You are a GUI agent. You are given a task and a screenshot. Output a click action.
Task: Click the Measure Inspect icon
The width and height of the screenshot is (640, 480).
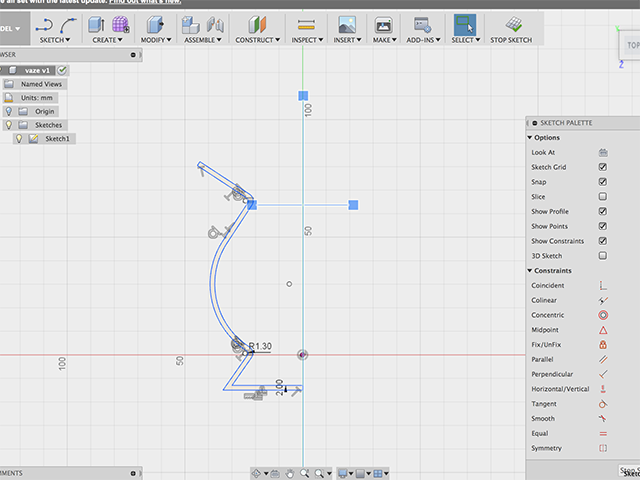point(306,24)
